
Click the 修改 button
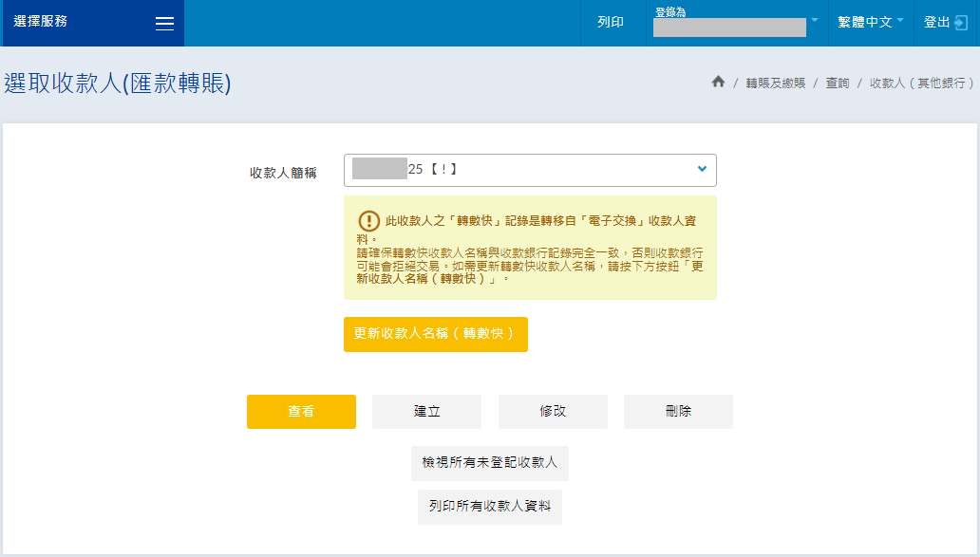[x=553, y=412]
